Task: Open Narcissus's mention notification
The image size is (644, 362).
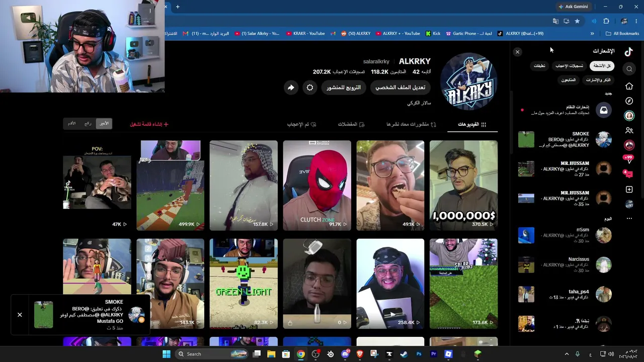Action: tap(565, 265)
